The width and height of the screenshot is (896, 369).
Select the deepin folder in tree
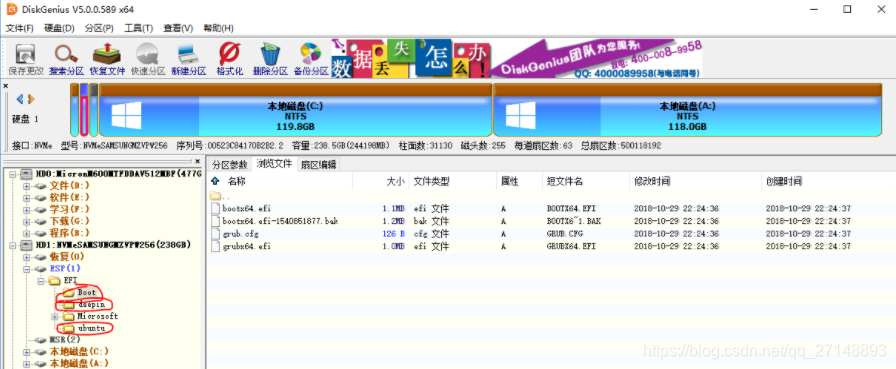(x=91, y=304)
